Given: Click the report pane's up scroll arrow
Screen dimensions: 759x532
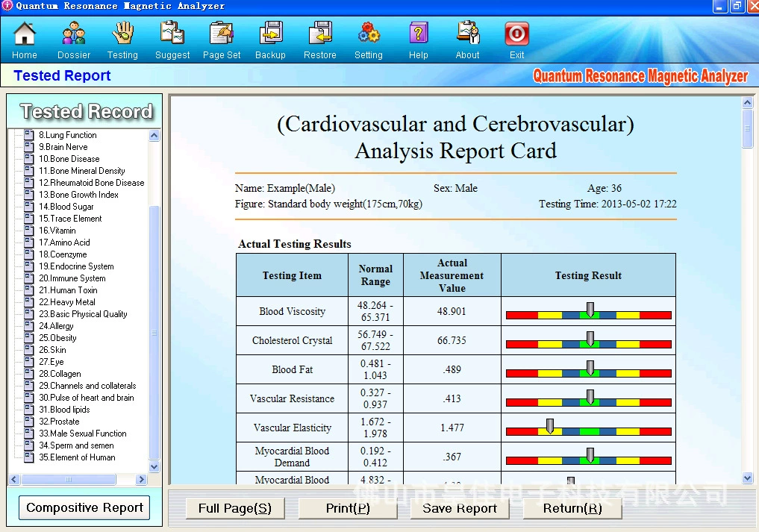Looking at the screenshot, I should coord(747,103).
